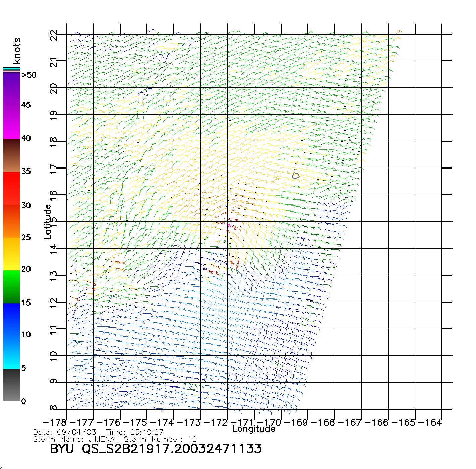Click the 'Latitude' axis title
This screenshot has height=469, width=476.
pos(48,222)
